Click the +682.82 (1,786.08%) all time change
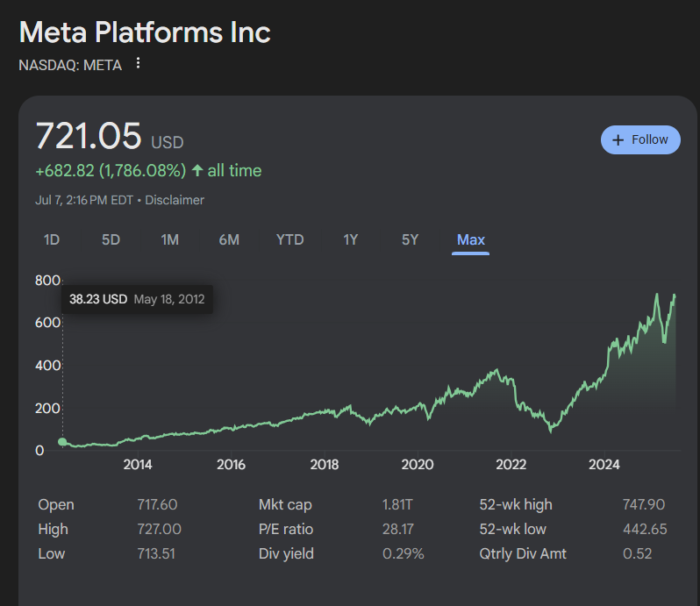The image size is (700, 606). point(148,170)
